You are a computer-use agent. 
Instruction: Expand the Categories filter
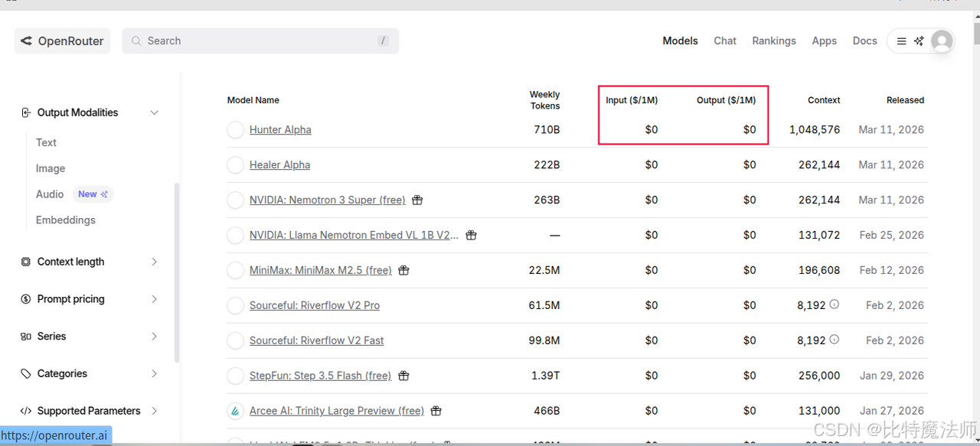pyautogui.click(x=90, y=374)
